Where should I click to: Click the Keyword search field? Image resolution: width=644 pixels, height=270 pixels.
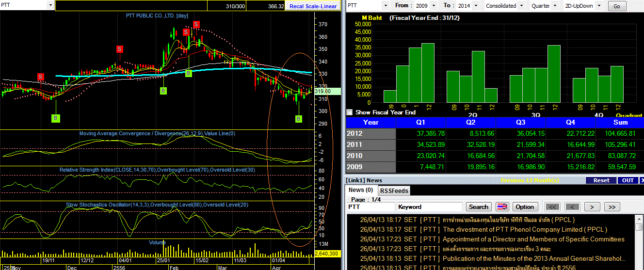click(x=429, y=207)
